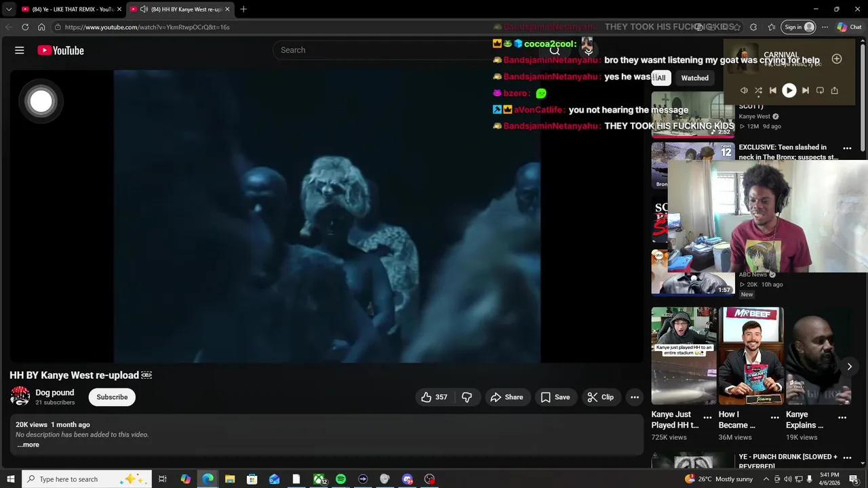
Task: Go to browser home page
Action: [41, 27]
